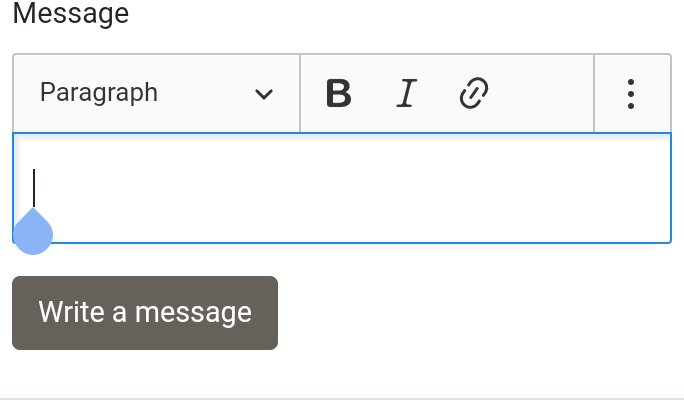
Task: Toggle italic formatting with the I icon
Action: click(405, 94)
